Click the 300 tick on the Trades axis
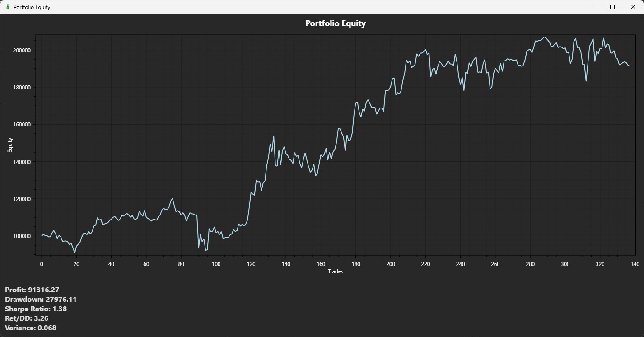Image resolution: width=644 pixels, height=337 pixels. [x=565, y=264]
